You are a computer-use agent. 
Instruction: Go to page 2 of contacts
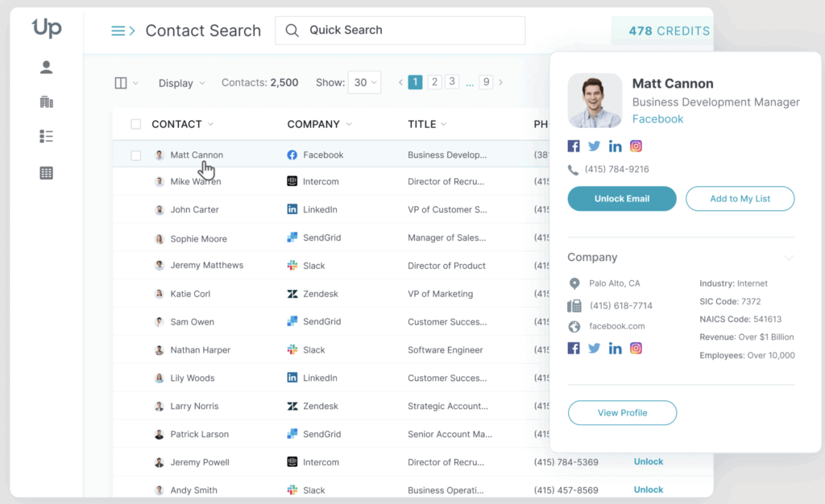[x=434, y=82]
